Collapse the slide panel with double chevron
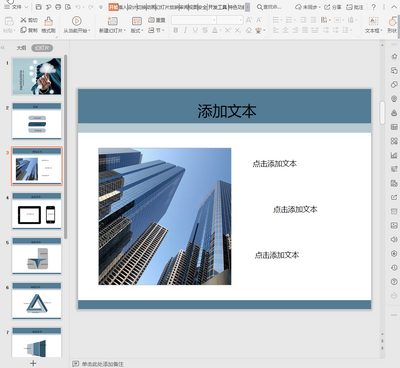 3,48
